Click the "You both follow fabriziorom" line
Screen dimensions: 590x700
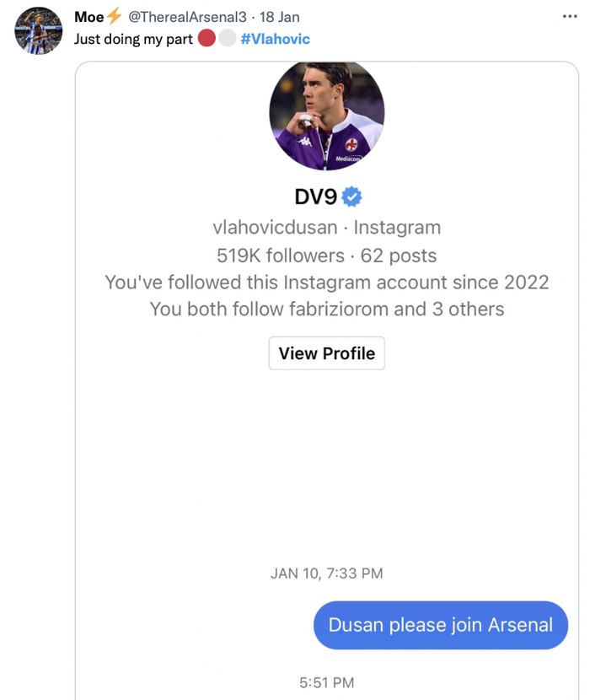327,309
